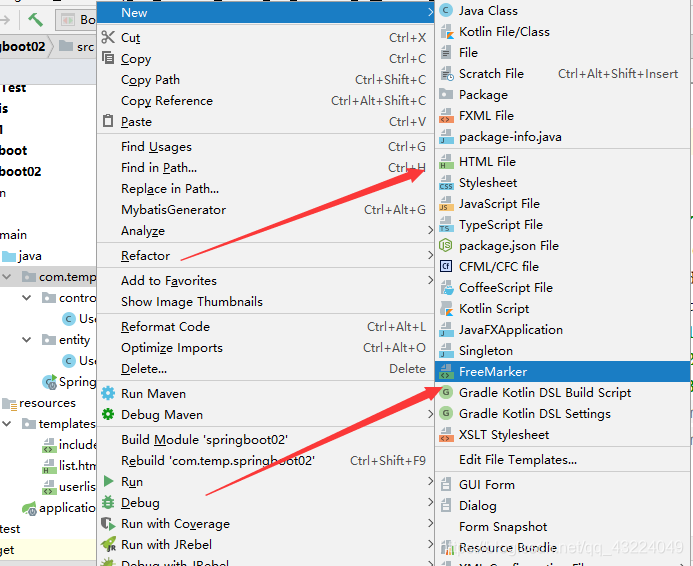Highlight the New menu entry
Image resolution: width=693 pixels, height=566 pixels.
click(x=266, y=12)
